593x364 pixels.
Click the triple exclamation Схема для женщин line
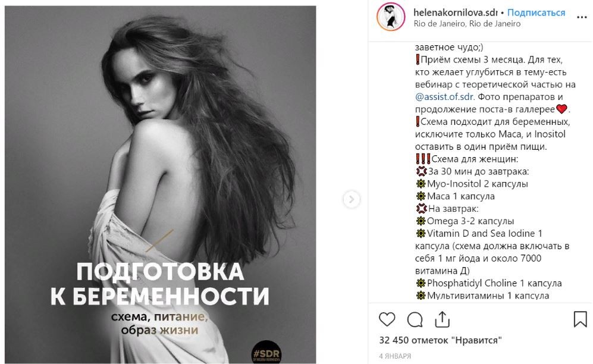coord(467,159)
